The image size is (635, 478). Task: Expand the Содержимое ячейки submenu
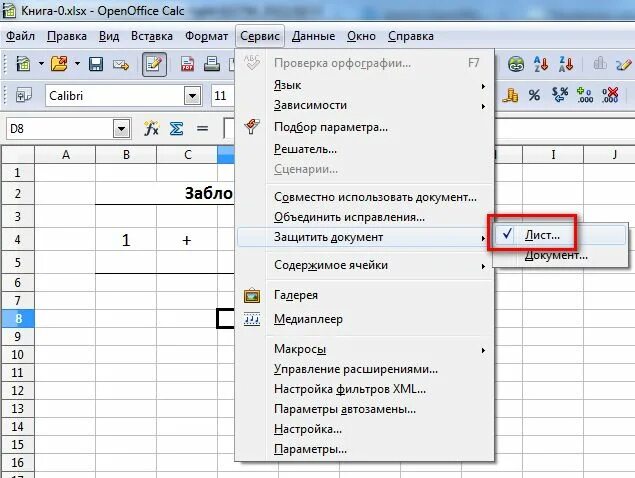point(364,265)
